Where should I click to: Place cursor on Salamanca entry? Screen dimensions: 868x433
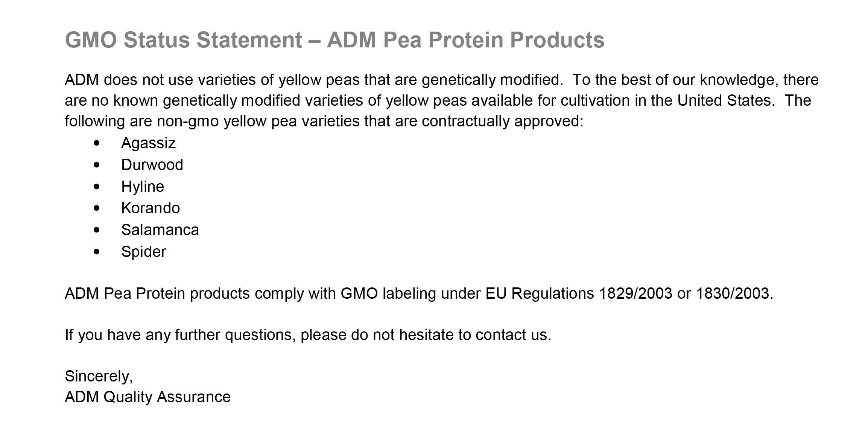160,230
